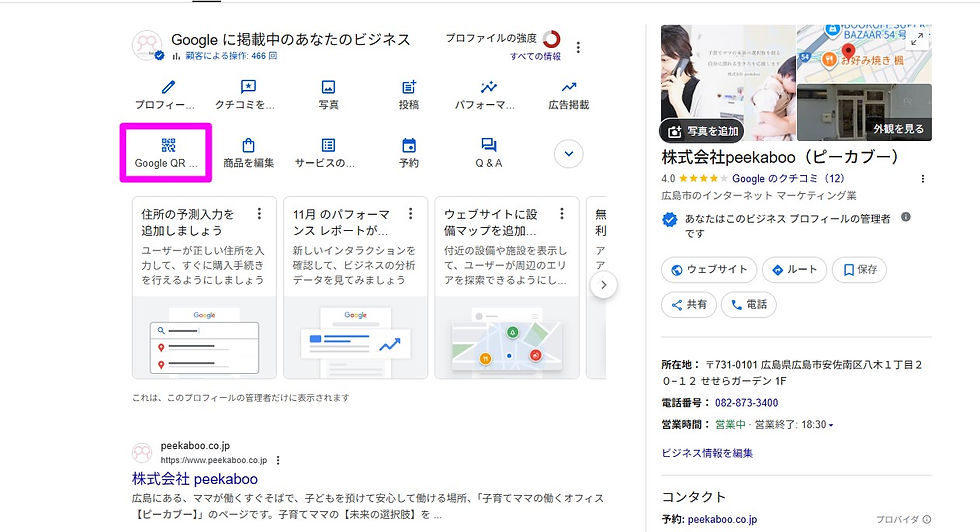Click the woman-with-baby cover photo
The image size is (980, 532).
coord(728,82)
